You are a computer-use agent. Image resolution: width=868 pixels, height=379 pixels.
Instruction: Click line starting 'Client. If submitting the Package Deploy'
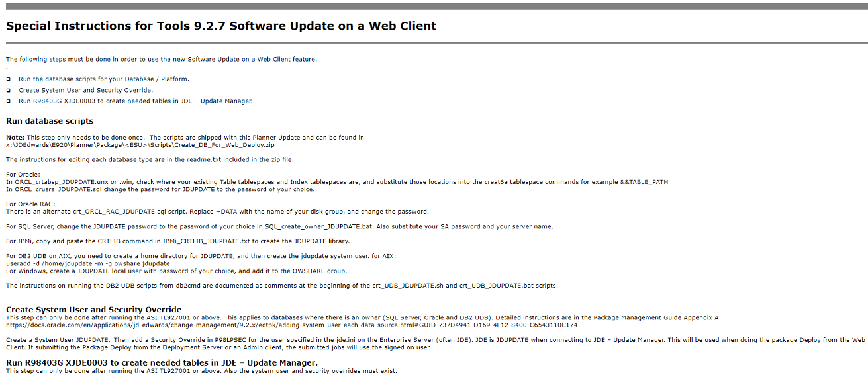pos(218,347)
